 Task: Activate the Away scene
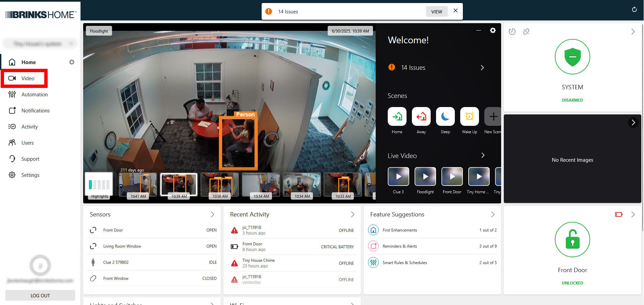click(x=421, y=116)
